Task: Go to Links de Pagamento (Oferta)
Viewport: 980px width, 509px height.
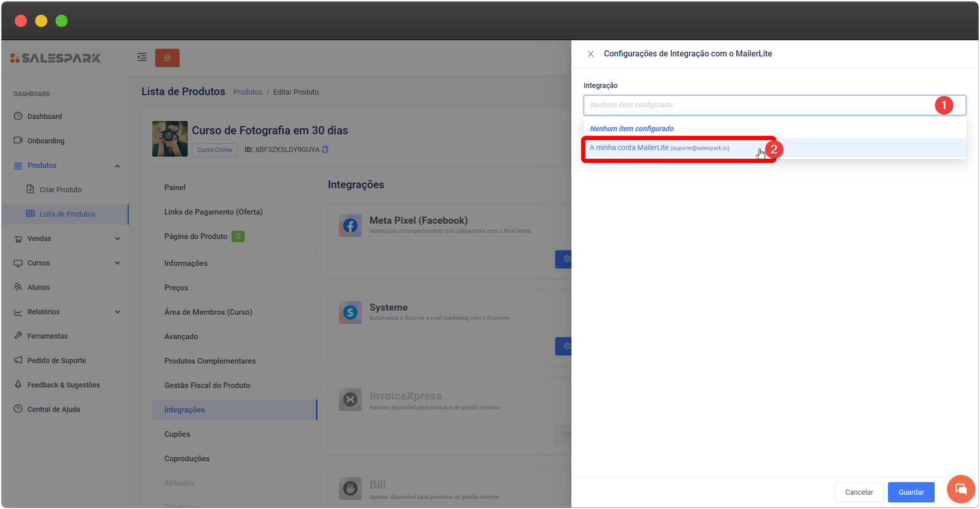Action: (213, 212)
